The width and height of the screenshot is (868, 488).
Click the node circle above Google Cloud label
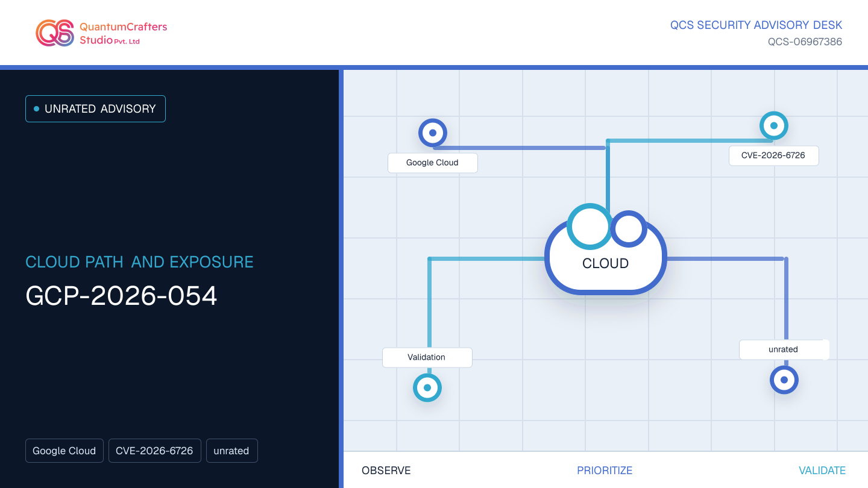[433, 133]
